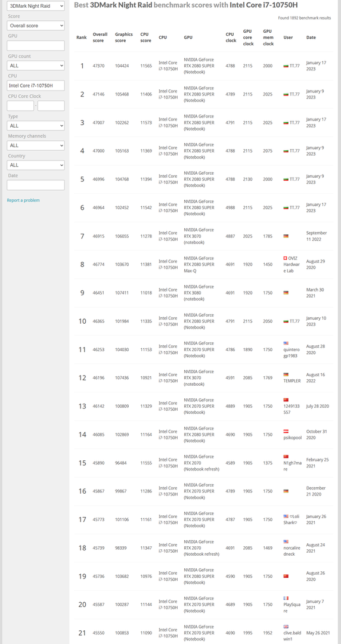The height and width of the screenshot is (644, 341).
Task: Click the Date filter input field
Action: coord(36,185)
